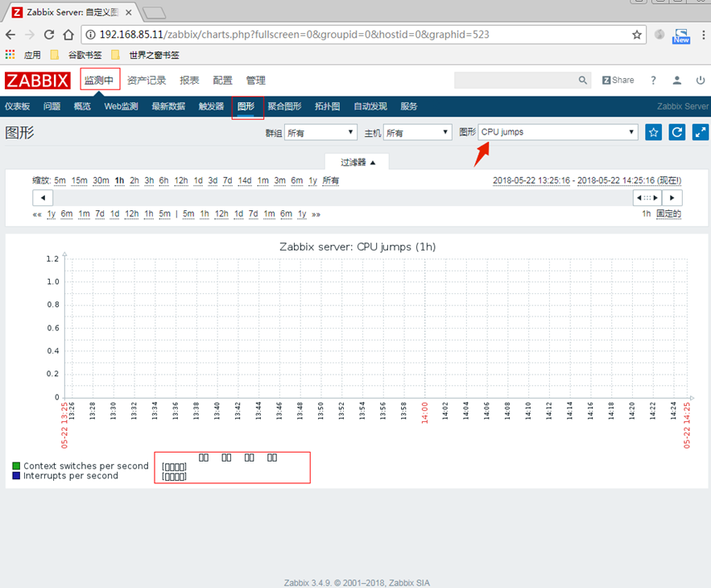This screenshot has height=588, width=711.
Task: Open the Apps grid shortcut in bookmarks bar
Action: click(10, 55)
